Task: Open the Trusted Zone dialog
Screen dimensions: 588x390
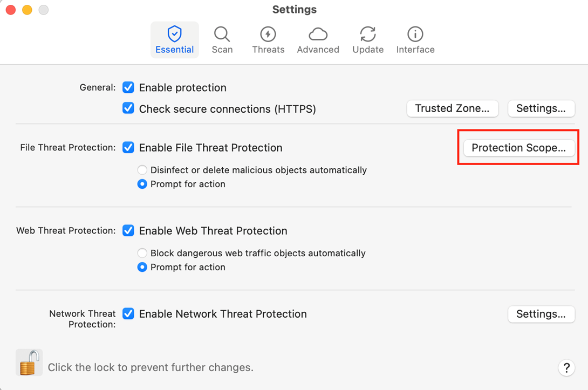Action: click(452, 108)
